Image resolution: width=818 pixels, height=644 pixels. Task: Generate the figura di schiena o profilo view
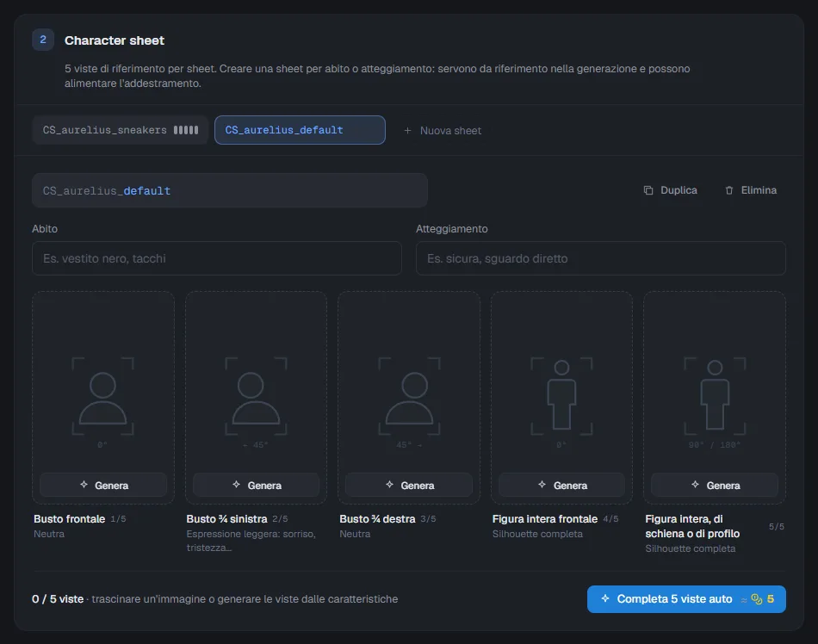click(715, 485)
